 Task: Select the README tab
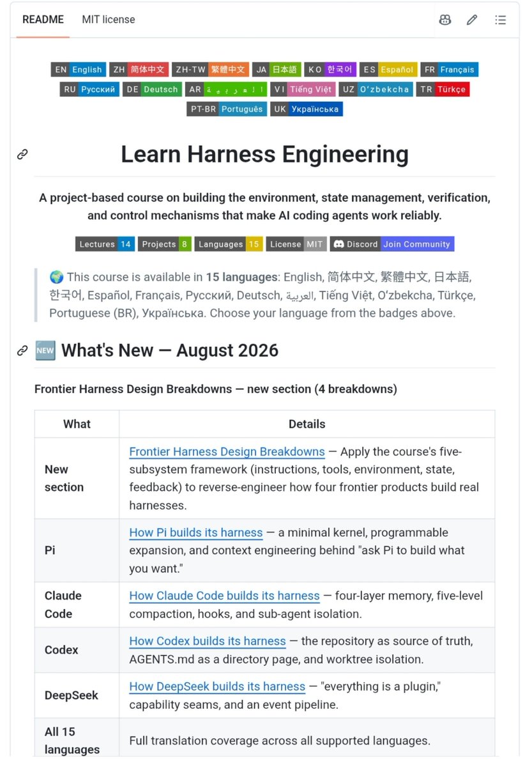click(43, 20)
